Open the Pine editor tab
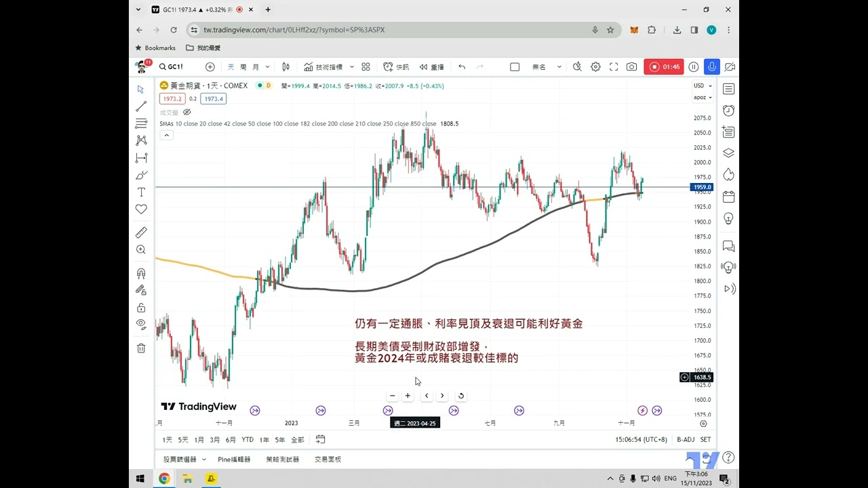868x488 pixels. click(234, 460)
